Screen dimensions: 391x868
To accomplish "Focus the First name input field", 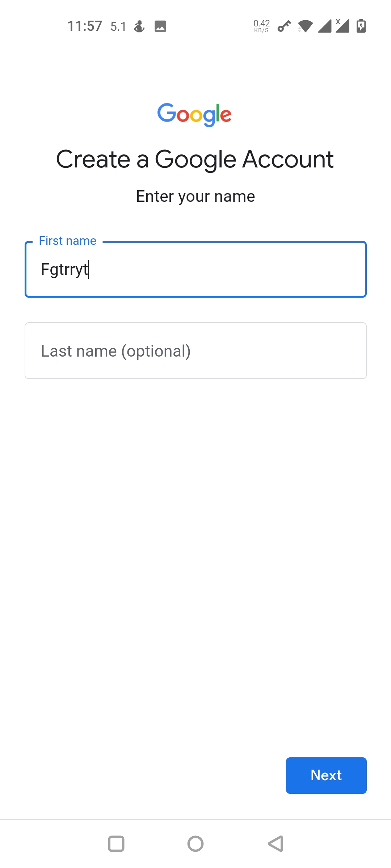I will click(x=195, y=269).
